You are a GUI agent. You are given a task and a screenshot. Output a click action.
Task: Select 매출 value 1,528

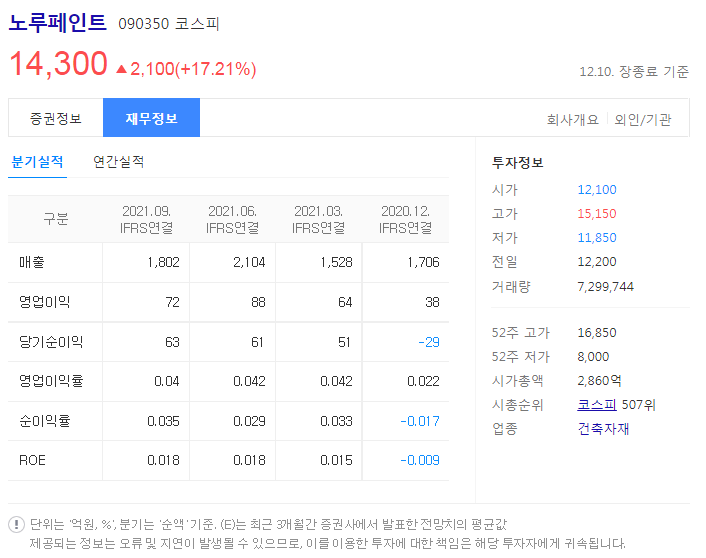(x=336, y=262)
